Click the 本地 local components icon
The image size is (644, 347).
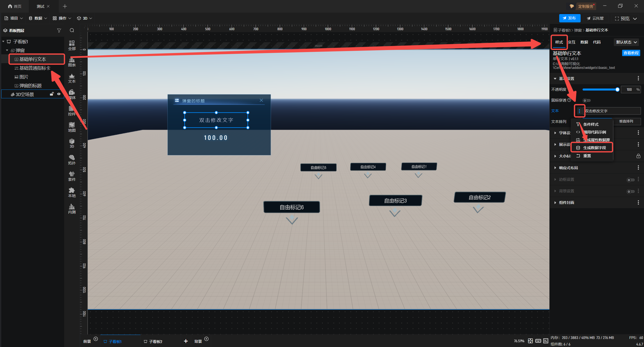click(72, 192)
